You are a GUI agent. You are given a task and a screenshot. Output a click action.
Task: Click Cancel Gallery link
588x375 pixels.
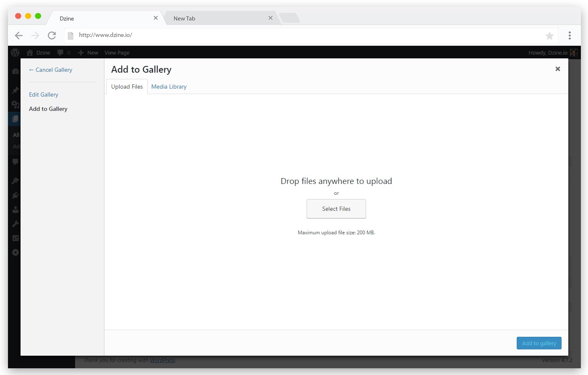click(50, 70)
